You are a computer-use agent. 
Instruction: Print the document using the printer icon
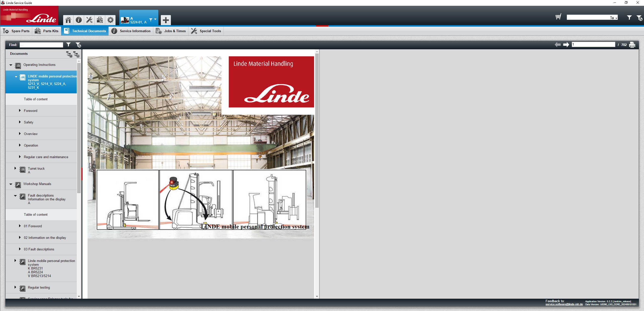pyautogui.click(x=632, y=45)
